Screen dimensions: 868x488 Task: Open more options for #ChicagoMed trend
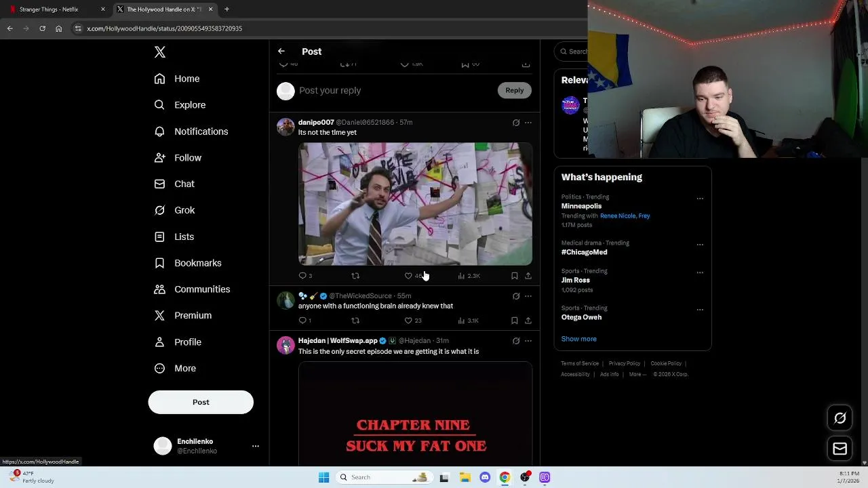click(700, 245)
